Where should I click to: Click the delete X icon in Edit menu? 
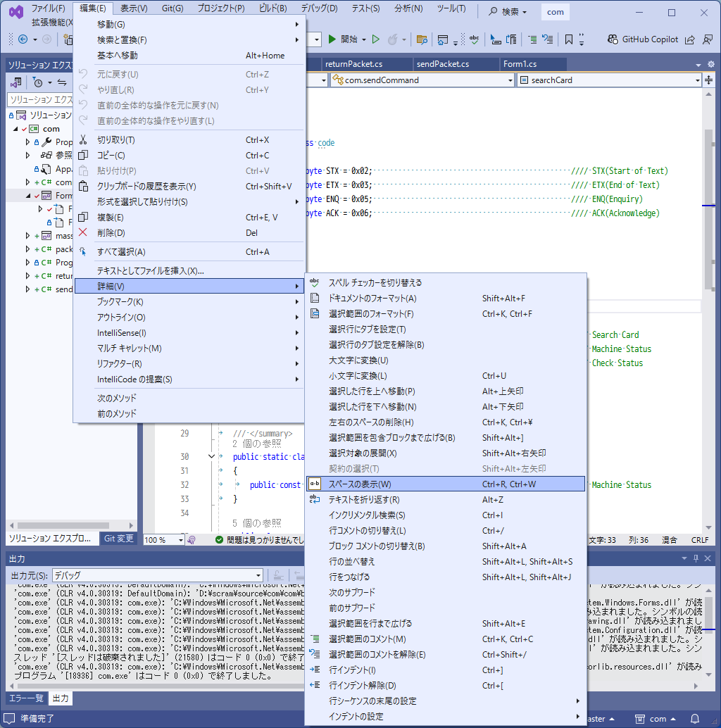83,232
